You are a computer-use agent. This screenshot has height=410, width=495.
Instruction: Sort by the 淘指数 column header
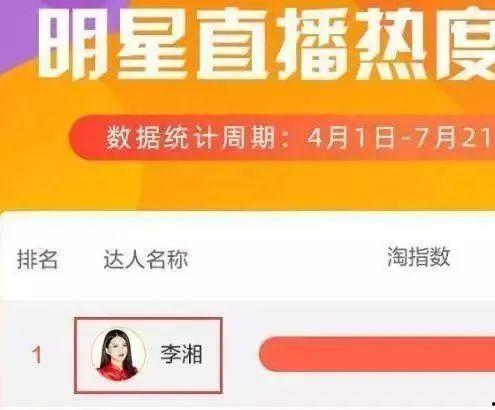pyautogui.click(x=419, y=257)
